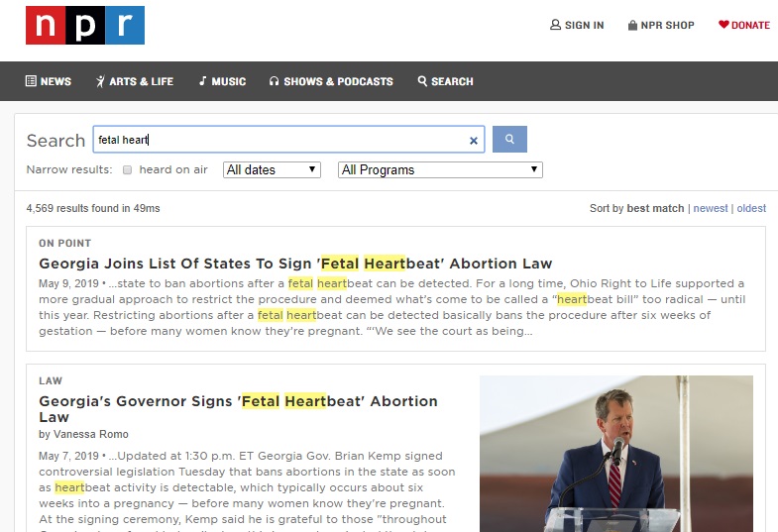Open the All dates dropdown
Screen dimensions: 778x532
272,170
